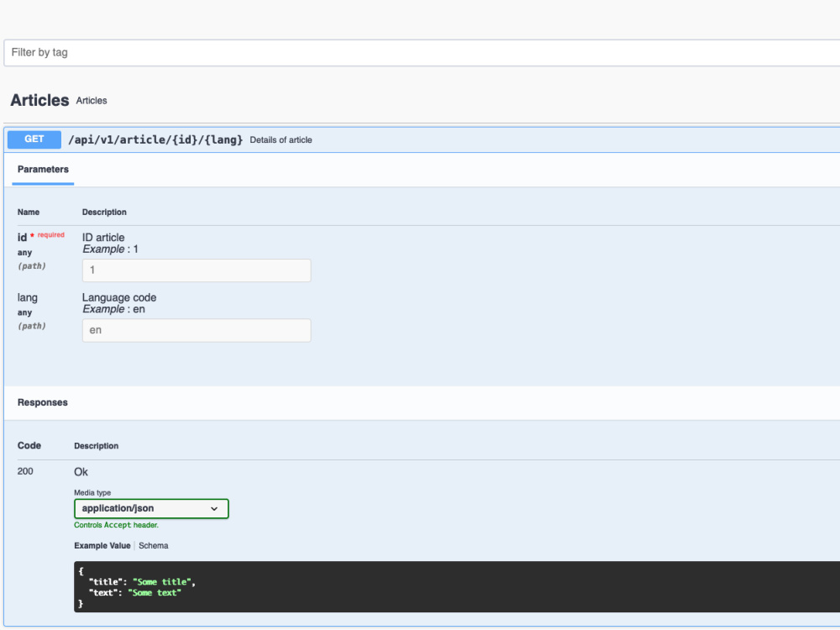
Task: Click the ID article description text
Action: (103, 238)
